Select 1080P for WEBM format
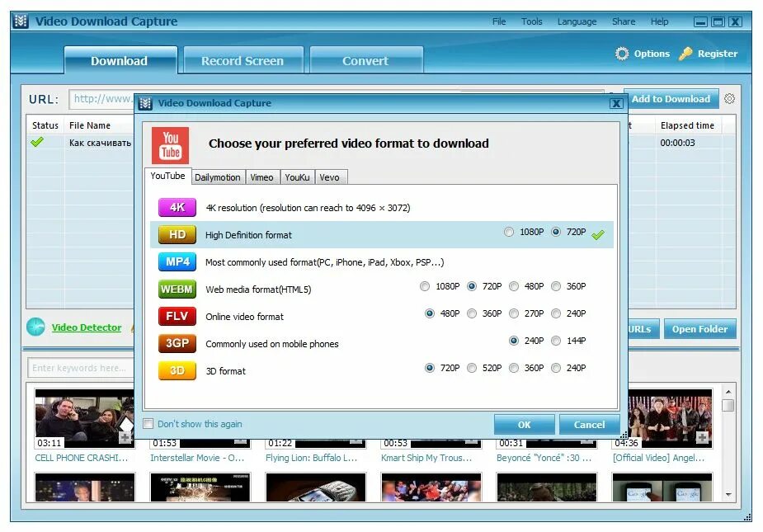763x532 pixels. point(425,286)
